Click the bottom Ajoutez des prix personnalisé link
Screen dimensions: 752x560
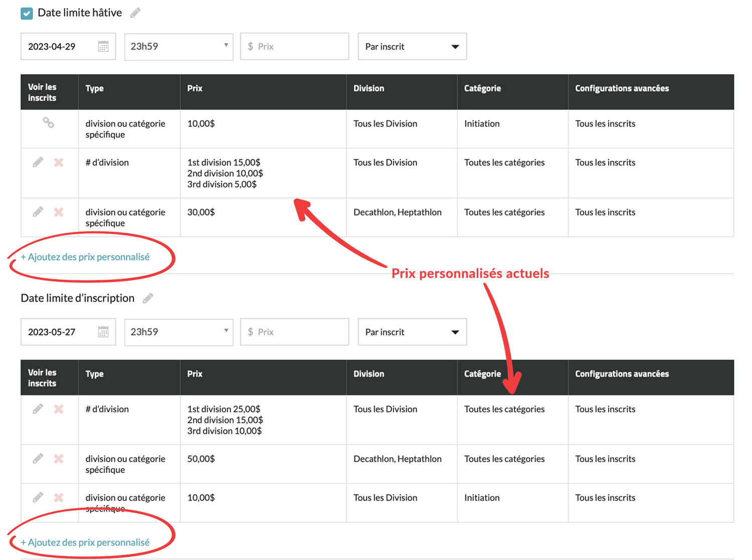pos(85,542)
